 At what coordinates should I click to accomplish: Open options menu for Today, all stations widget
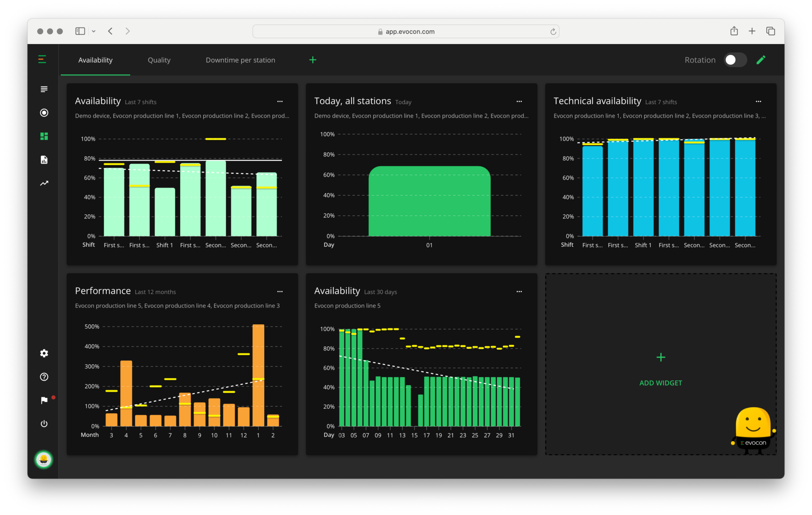tap(519, 101)
